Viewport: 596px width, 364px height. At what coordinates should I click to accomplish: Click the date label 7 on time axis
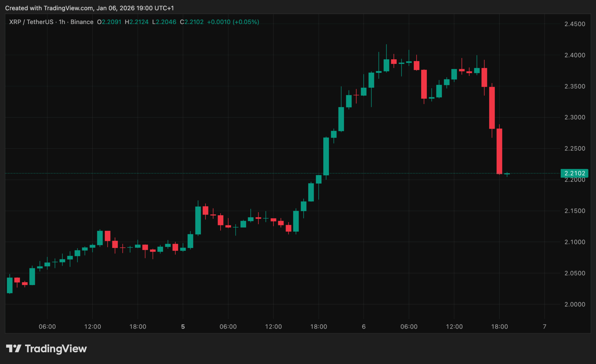point(544,327)
